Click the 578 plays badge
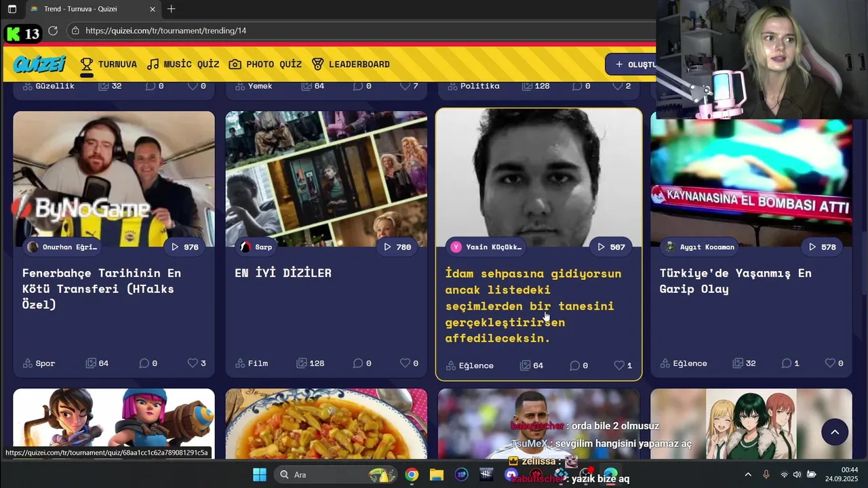The image size is (868, 488). [822, 247]
